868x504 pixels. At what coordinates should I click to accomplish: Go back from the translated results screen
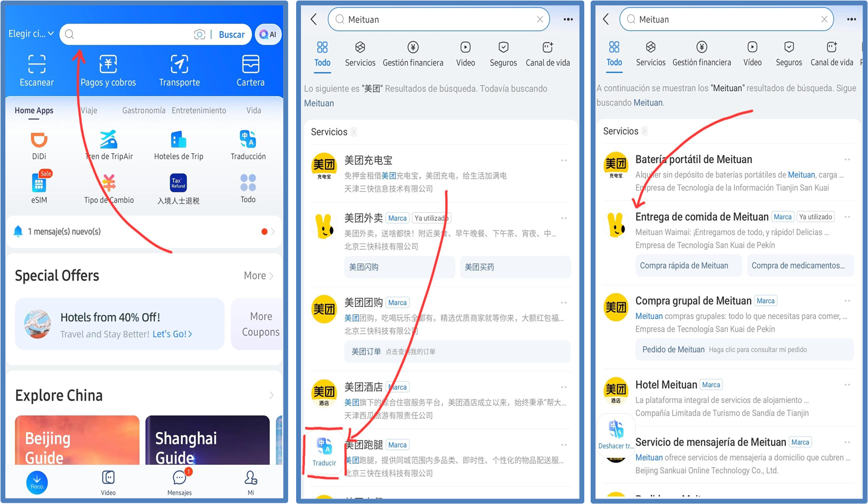click(606, 19)
